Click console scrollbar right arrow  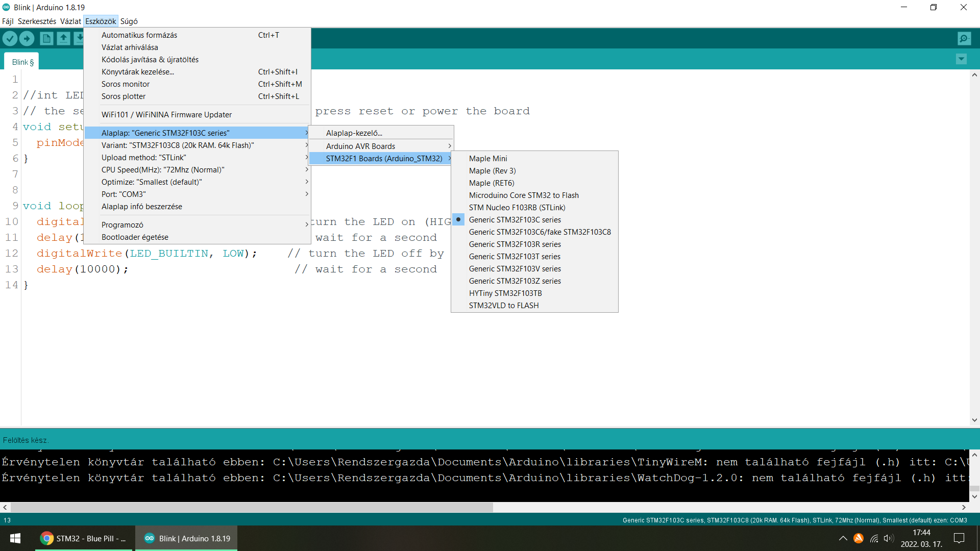coord(964,508)
